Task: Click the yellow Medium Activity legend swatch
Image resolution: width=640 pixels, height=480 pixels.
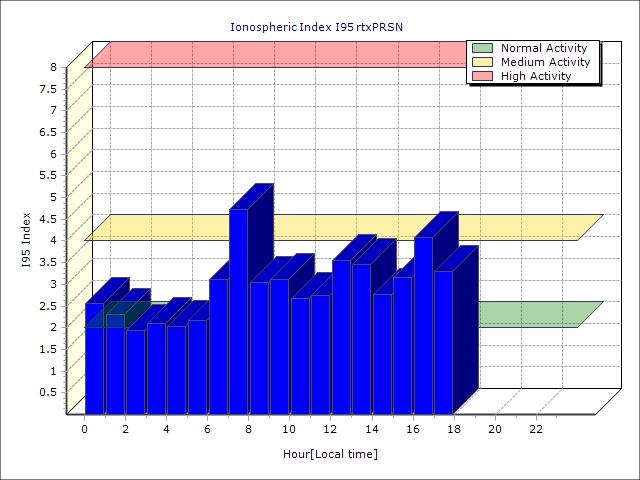Action: click(481, 62)
